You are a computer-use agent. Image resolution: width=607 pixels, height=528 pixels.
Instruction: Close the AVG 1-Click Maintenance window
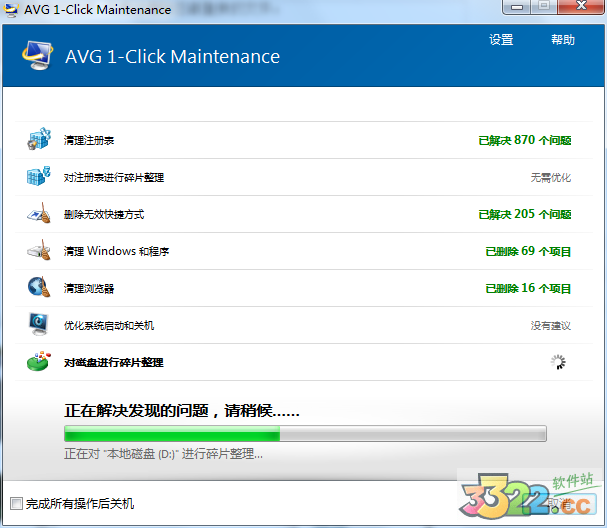click(x=580, y=6)
